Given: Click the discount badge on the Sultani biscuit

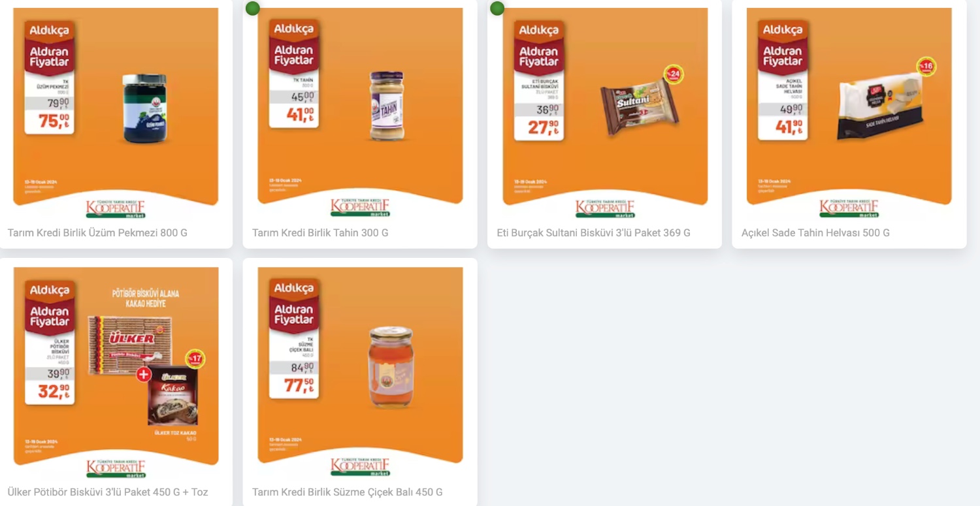Looking at the screenshot, I should click(674, 74).
